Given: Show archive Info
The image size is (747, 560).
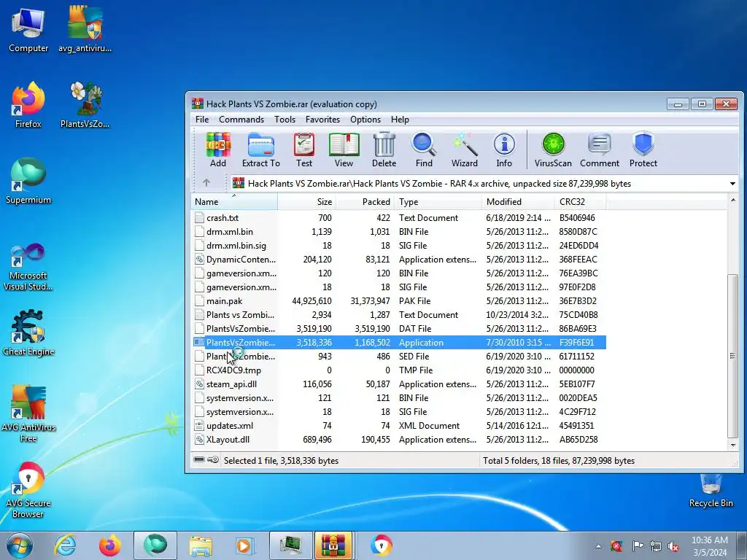Looking at the screenshot, I should pyautogui.click(x=504, y=149).
